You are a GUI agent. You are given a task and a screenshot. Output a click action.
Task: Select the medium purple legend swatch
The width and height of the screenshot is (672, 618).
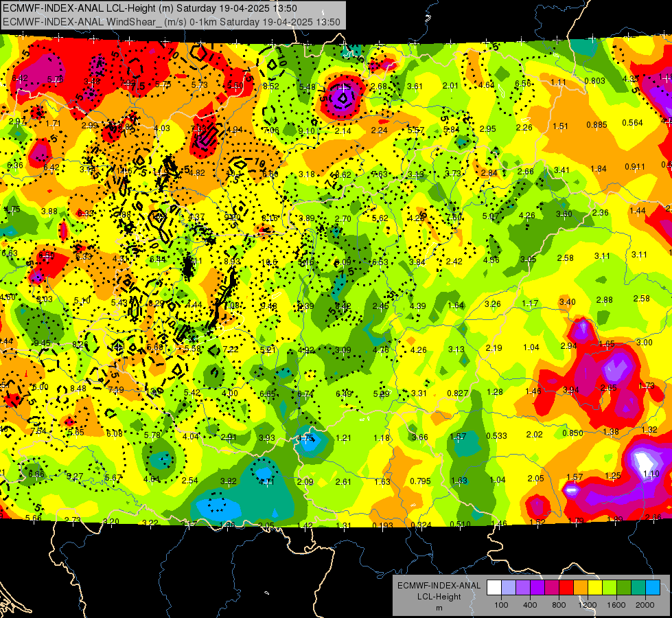pyautogui.click(x=523, y=588)
